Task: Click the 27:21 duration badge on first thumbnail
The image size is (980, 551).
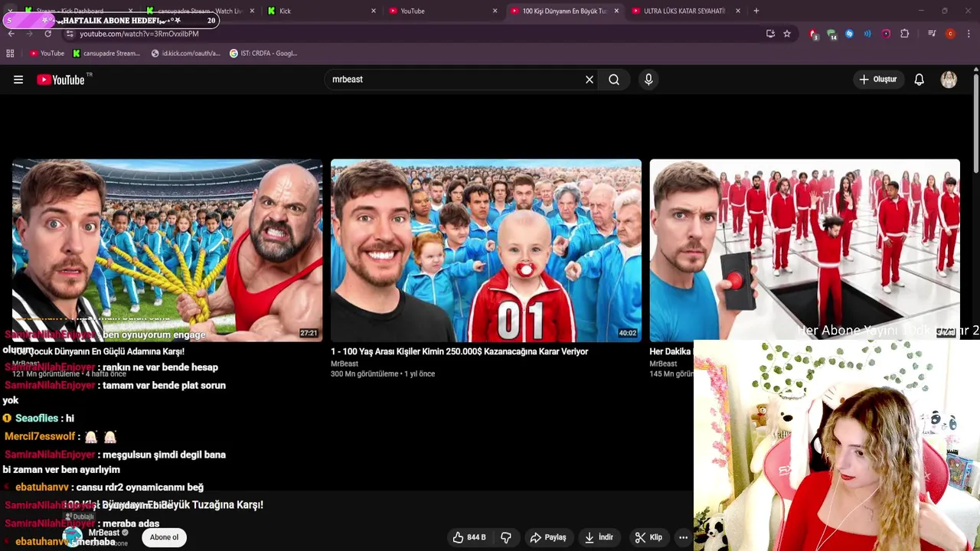Action: 309,333
